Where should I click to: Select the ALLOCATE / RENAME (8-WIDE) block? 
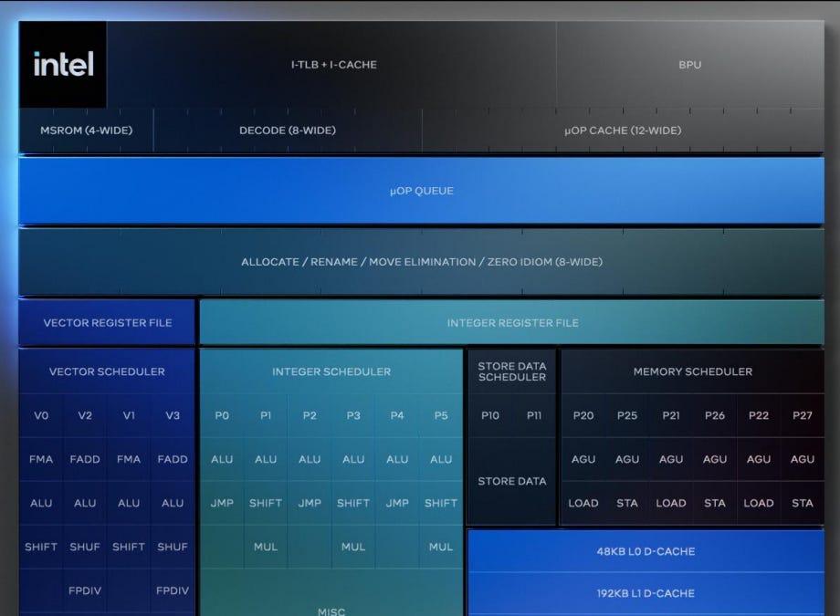(422, 262)
